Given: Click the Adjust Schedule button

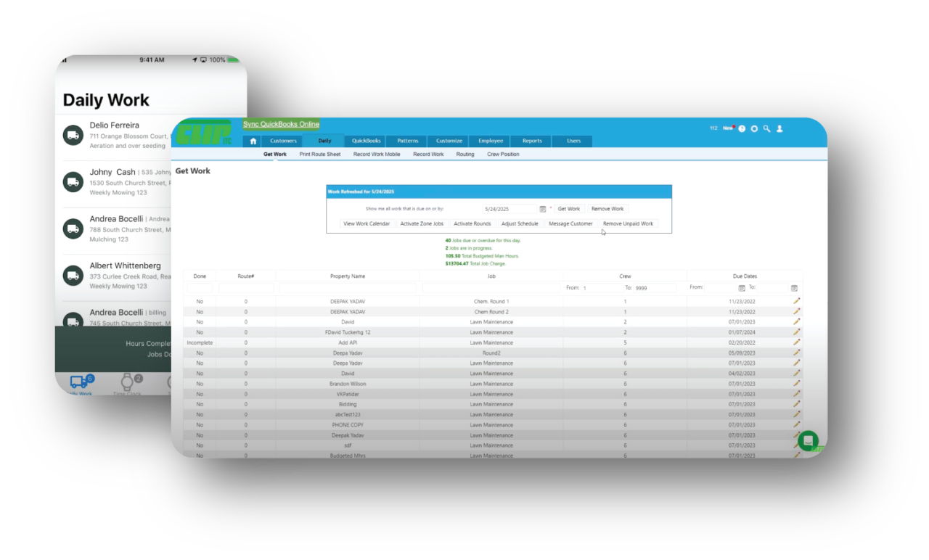Looking at the screenshot, I should (520, 223).
